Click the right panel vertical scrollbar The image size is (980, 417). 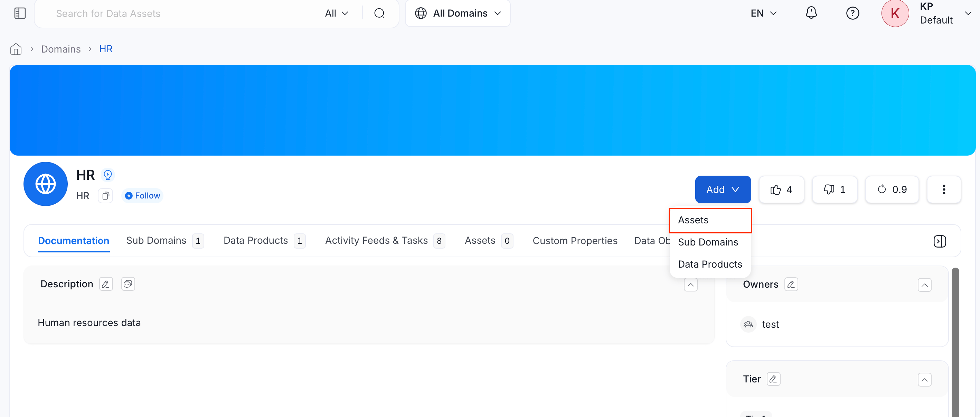pyautogui.click(x=955, y=342)
